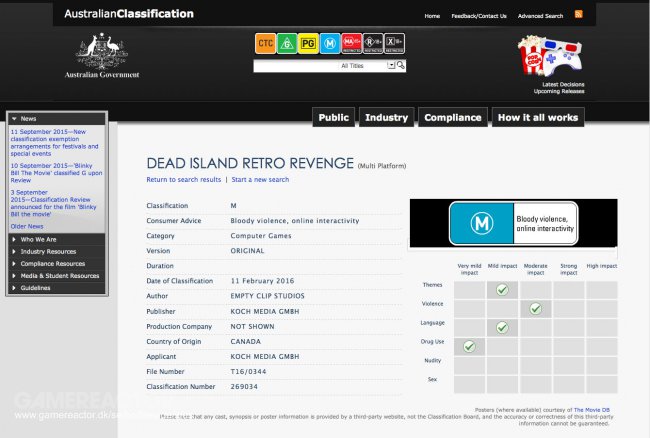
Task: Click the Older News link
Action: pos(27,226)
